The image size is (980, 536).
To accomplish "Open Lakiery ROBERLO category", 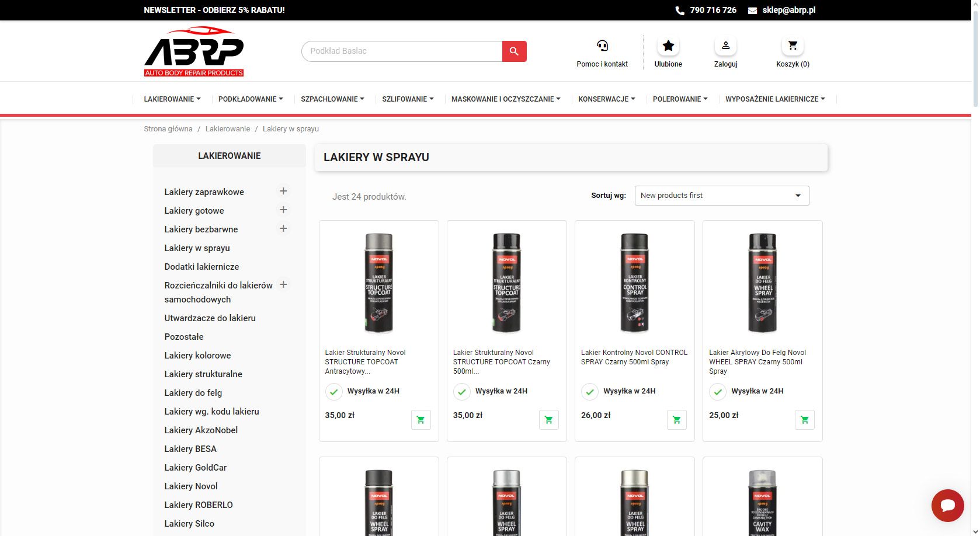I will tap(199, 505).
